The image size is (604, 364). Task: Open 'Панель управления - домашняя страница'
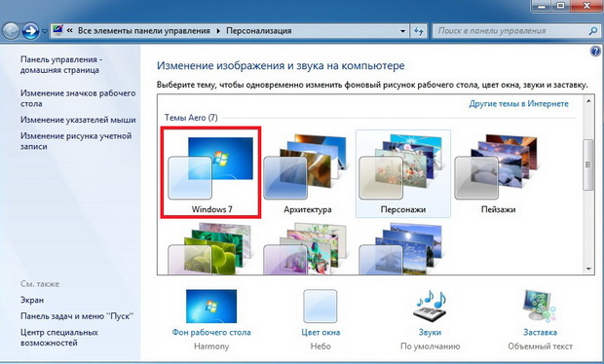(61, 64)
